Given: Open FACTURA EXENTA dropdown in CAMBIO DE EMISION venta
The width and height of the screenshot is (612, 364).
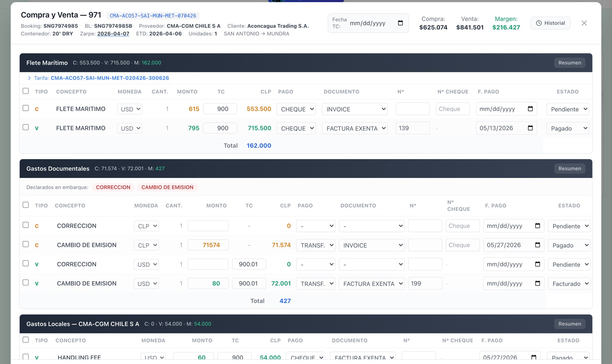Looking at the screenshot, I should click(372, 284).
